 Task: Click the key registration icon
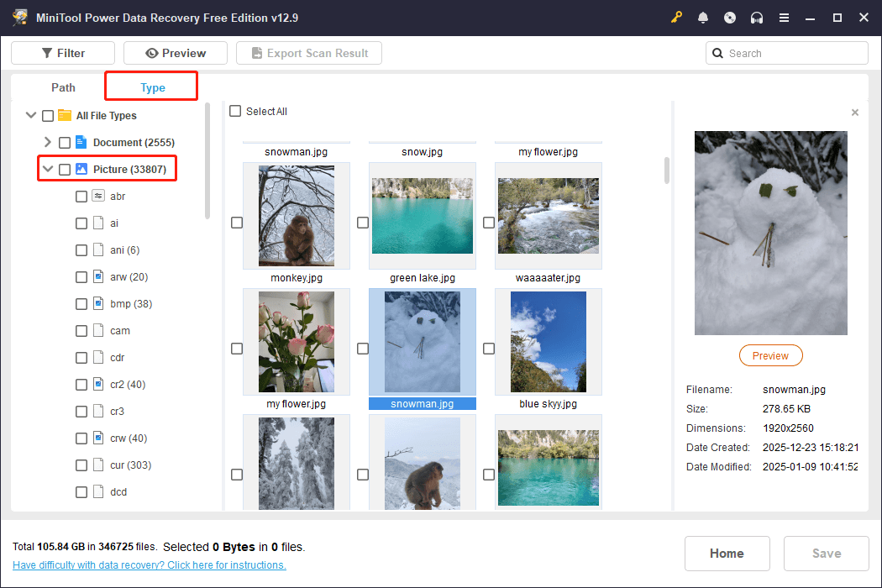(x=676, y=18)
